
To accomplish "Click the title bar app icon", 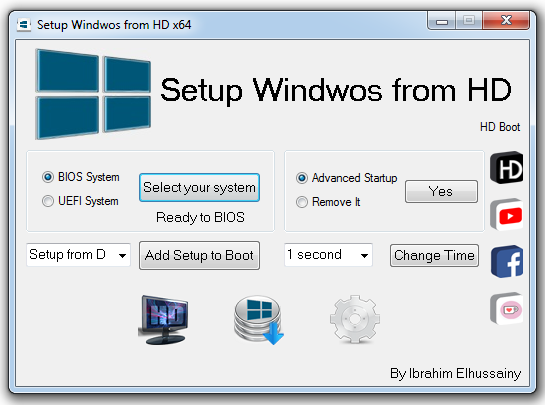I will [x=24, y=25].
